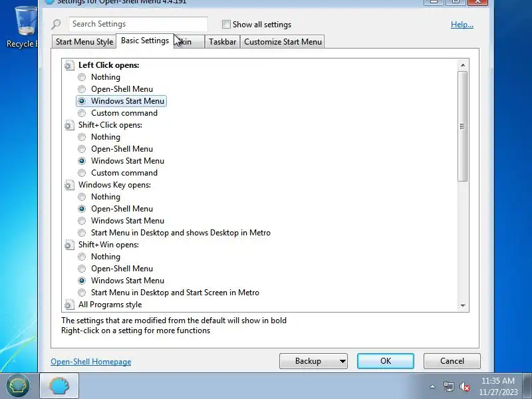
Task: Open the network tray icon
Action: 448,386
